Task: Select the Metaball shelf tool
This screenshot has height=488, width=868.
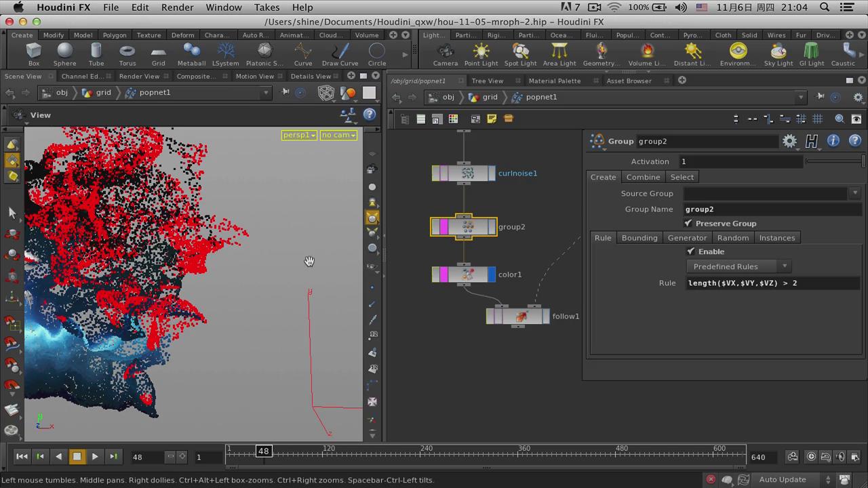Action: 191,54
